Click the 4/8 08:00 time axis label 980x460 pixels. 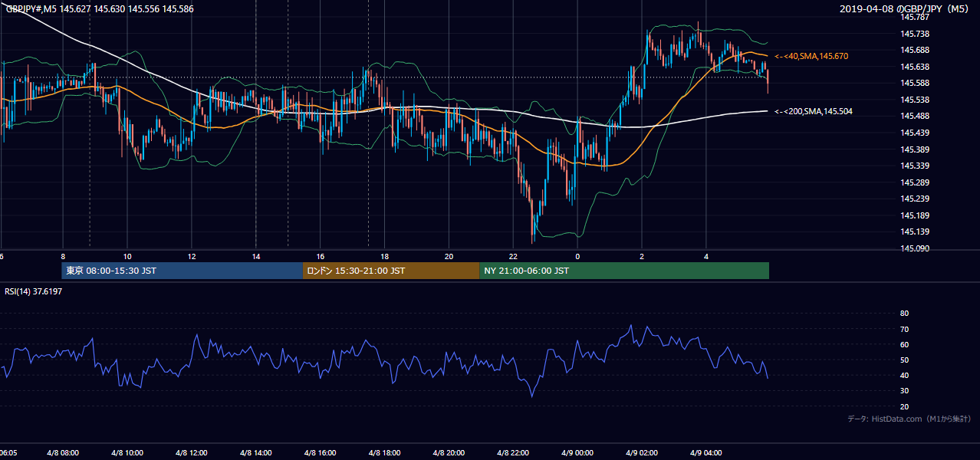(63, 453)
